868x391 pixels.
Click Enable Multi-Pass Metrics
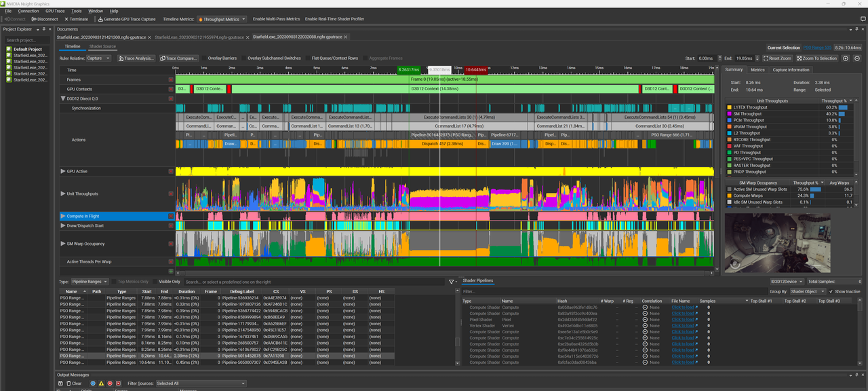click(x=275, y=19)
